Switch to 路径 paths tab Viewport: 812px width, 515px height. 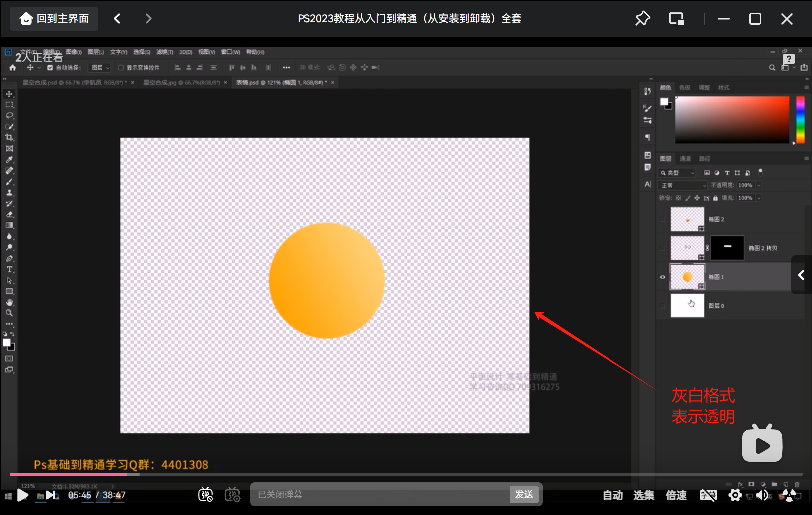[x=704, y=159]
